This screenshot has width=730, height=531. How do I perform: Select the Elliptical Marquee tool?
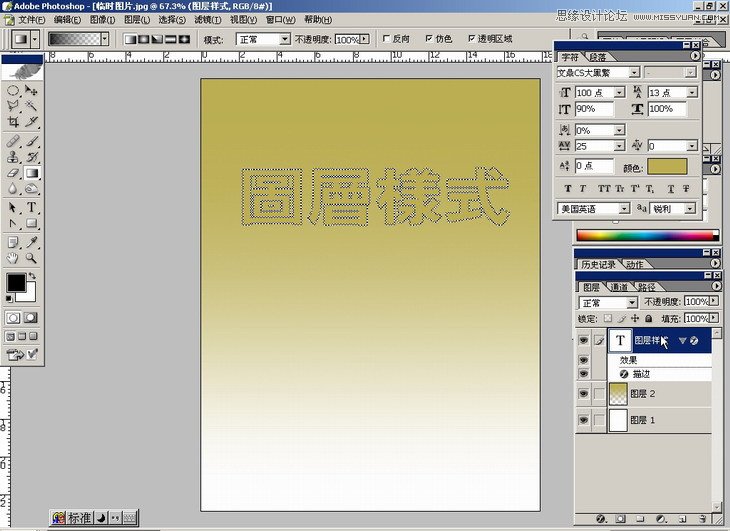[13, 90]
